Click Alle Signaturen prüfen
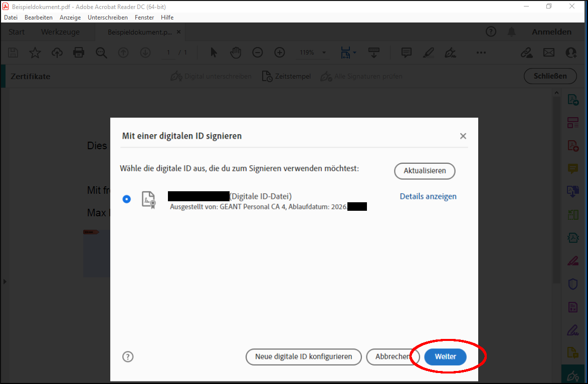Image resolution: width=588 pixels, height=384 pixels. tap(361, 77)
